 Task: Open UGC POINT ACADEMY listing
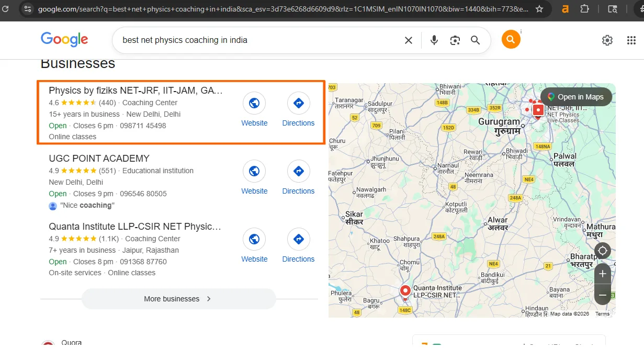99,158
